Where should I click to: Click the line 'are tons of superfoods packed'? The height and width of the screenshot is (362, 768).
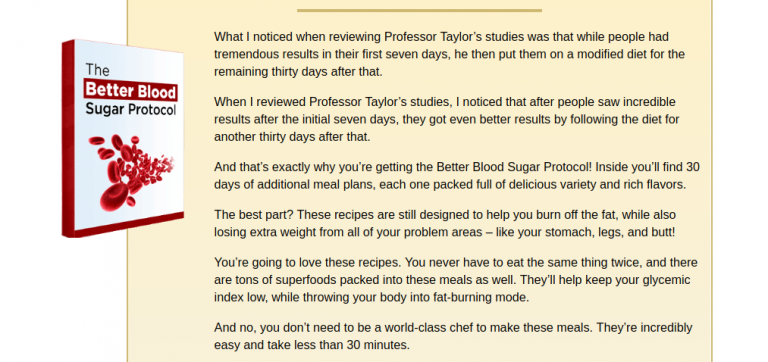coord(452,280)
